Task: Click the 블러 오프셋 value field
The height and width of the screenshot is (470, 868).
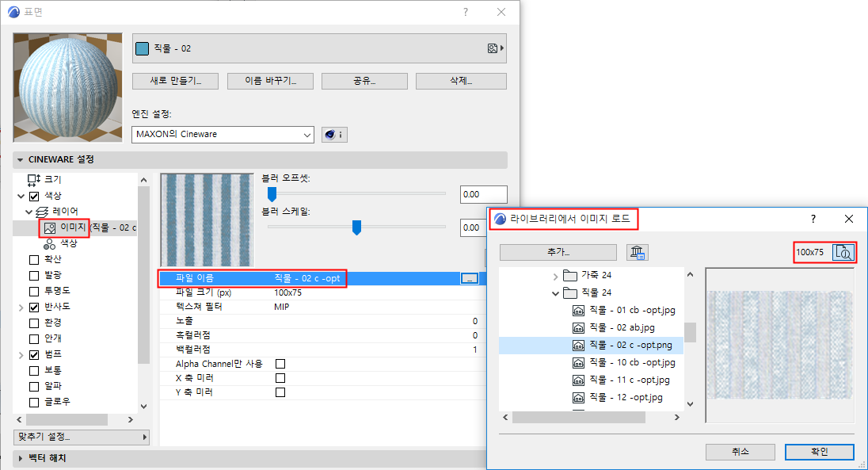Action: (x=483, y=194)
